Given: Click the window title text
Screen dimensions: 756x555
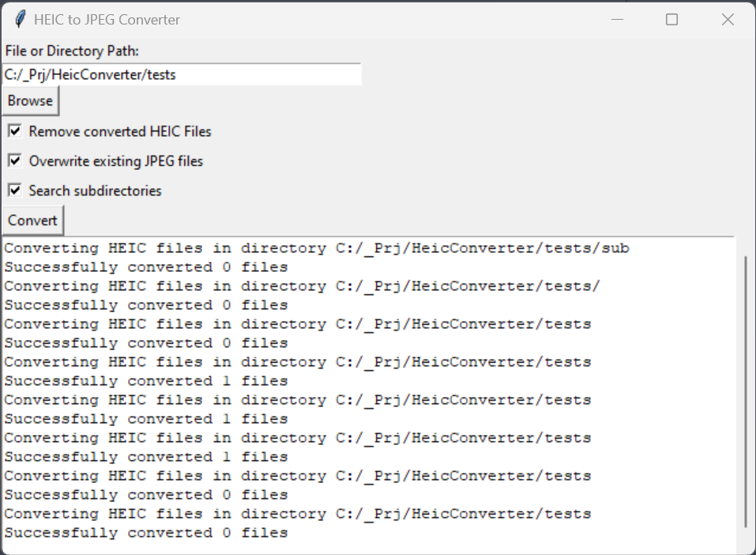Looking at the screenshot, I should pyautogui.click(x=107, y=20).
